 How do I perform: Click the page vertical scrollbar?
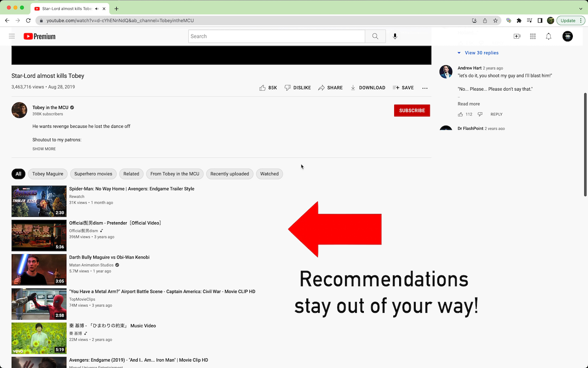pyautogui.click(x=585, y=144)
